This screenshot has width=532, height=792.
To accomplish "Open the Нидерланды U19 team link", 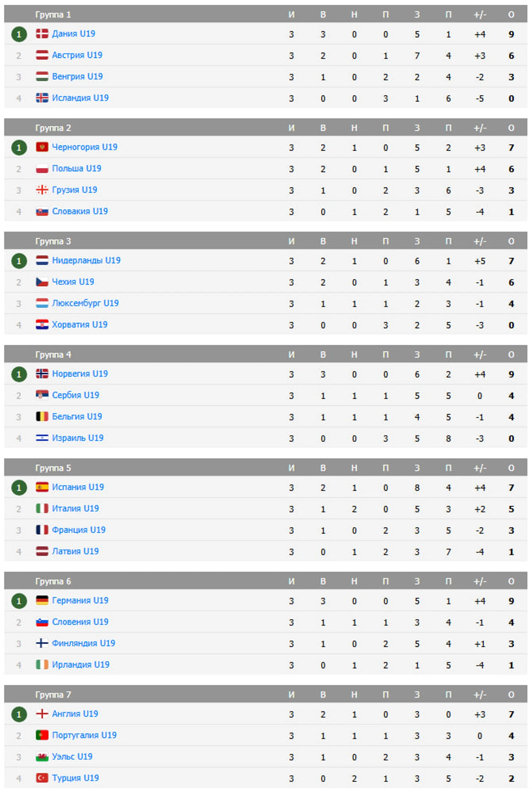I will 86,260.
